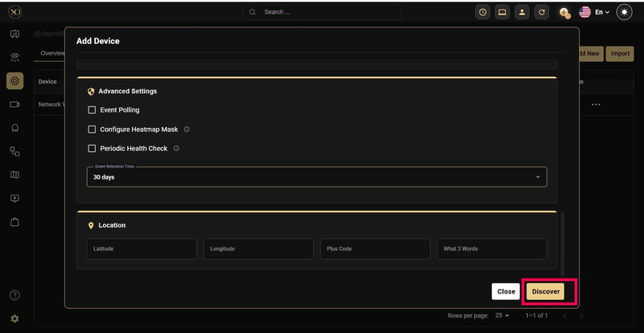Open the Rows per page 25 dropdown
This screenshot has height=333, width=644.
502,315
